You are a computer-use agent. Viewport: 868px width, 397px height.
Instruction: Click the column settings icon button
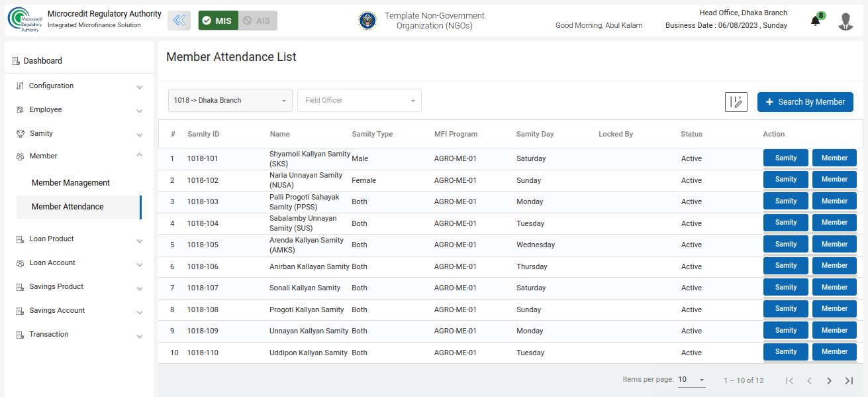pyautogui.click(x=736, y=102)
